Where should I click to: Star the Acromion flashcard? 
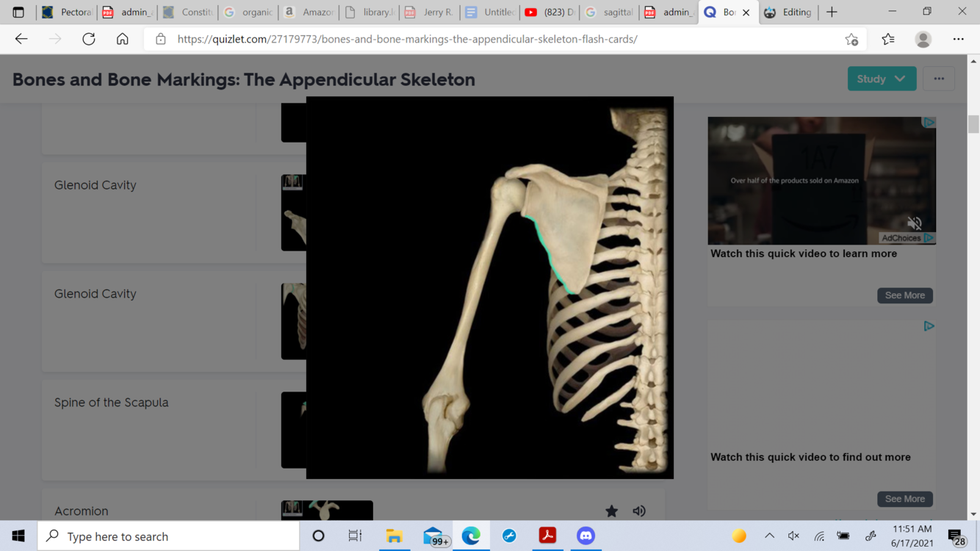[611, 511]
